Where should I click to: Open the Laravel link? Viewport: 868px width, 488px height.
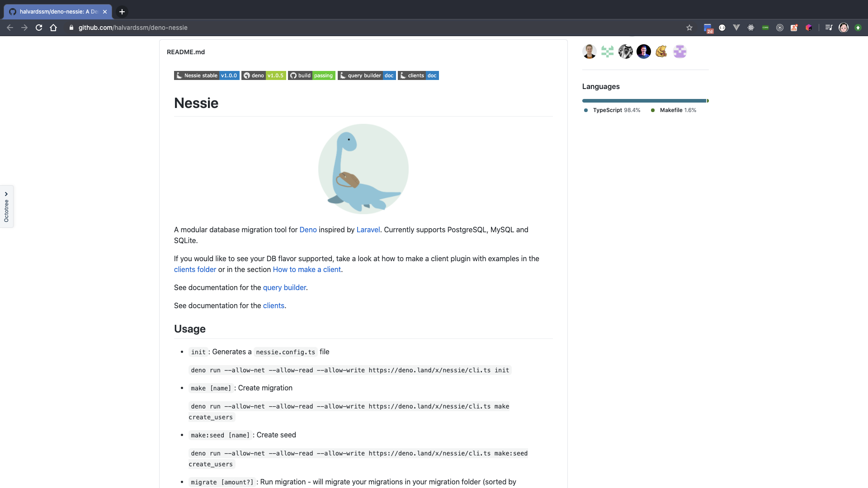click(x=368, y=230)
